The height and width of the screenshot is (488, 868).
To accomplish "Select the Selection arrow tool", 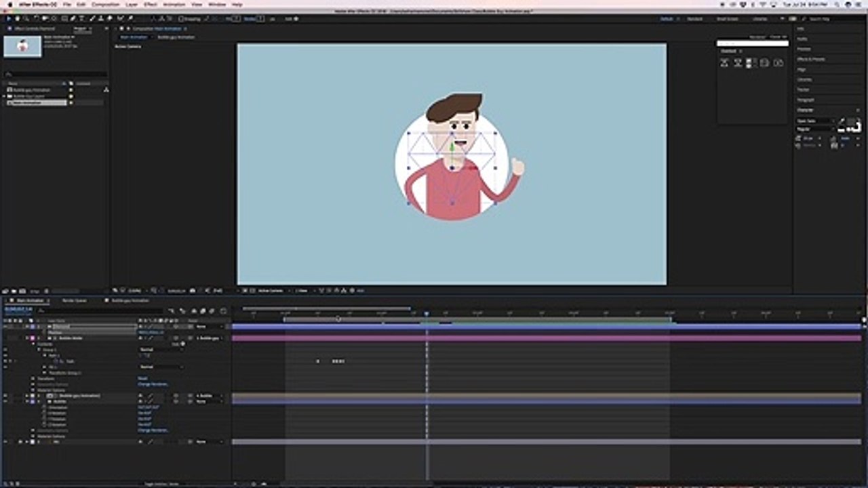I will point(9,18).
